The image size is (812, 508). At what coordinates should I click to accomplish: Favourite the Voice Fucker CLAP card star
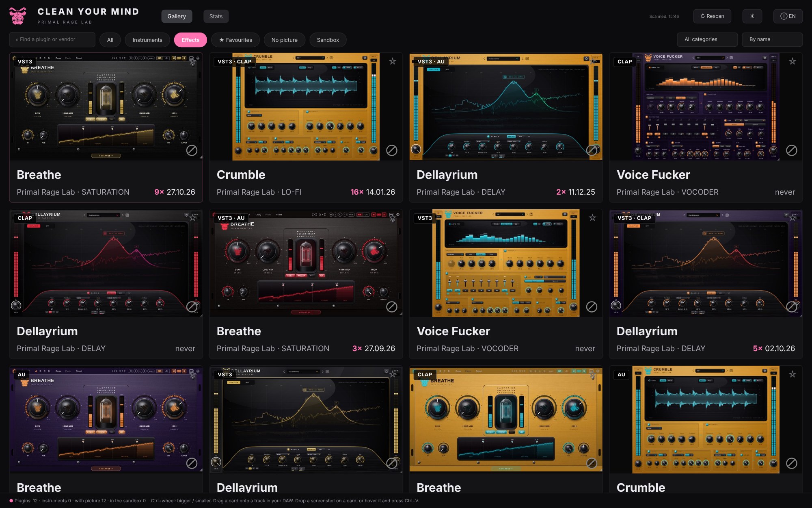coord(792,61)
